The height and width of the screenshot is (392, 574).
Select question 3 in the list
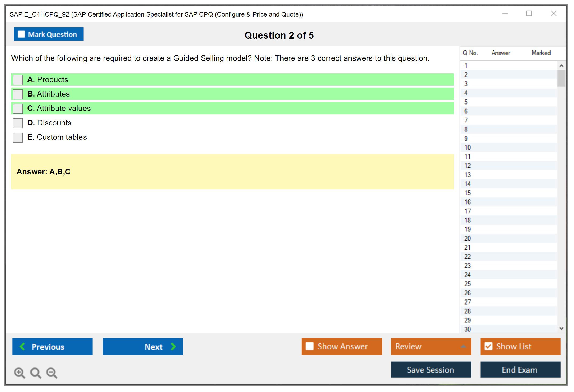click(x=466, y=84)
